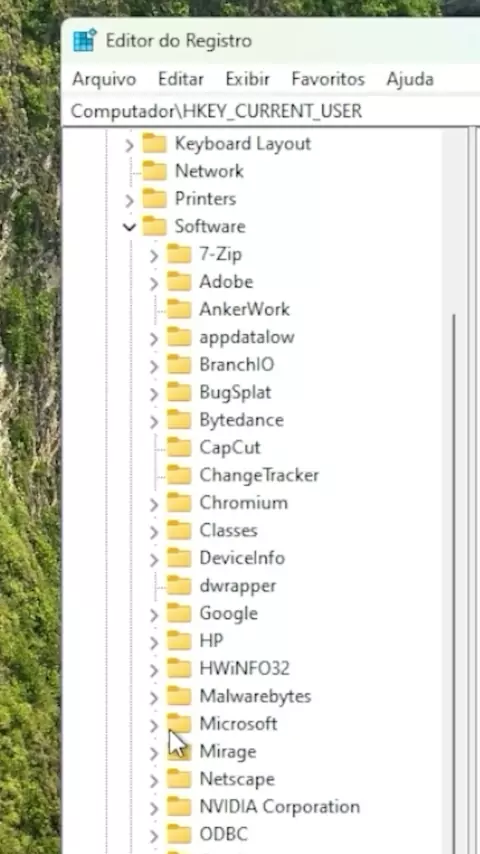Click the ChangeTracker folder icon
The width and height of the screenshot is (480, 854).
click(179, 475)
